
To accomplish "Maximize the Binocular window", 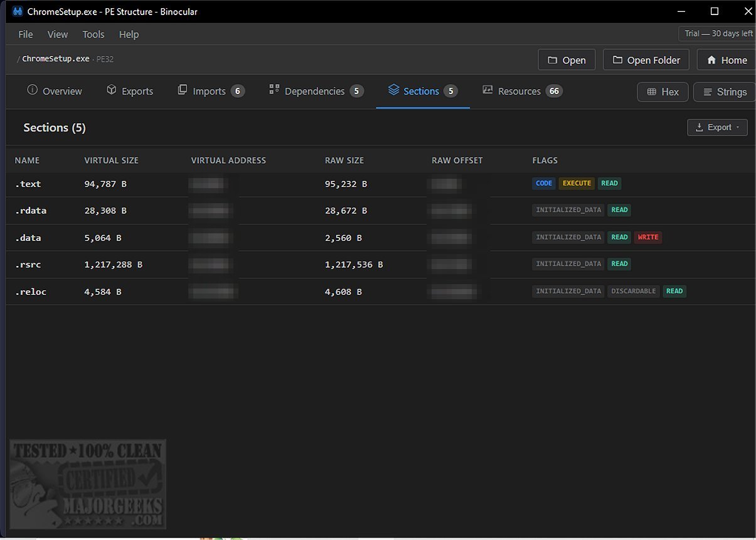I will pyautogui.click(x=714, y=11).
